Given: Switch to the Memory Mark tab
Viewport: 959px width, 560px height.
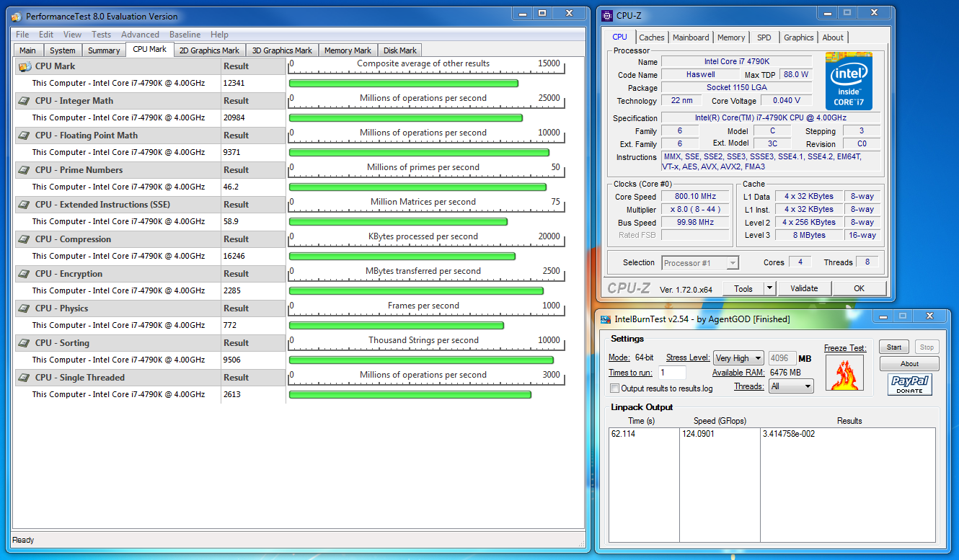Looking at the screenshot, I should click(348, 50).
